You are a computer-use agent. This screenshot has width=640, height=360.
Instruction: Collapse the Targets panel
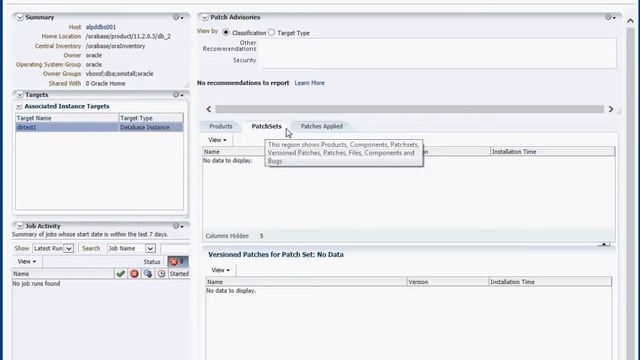20,95
